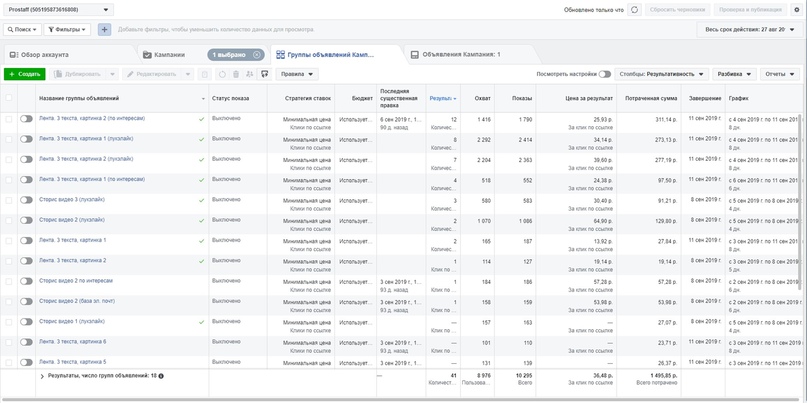Click the trash delete icon in the toolbar
807x403 pixels.
[236, 74]
